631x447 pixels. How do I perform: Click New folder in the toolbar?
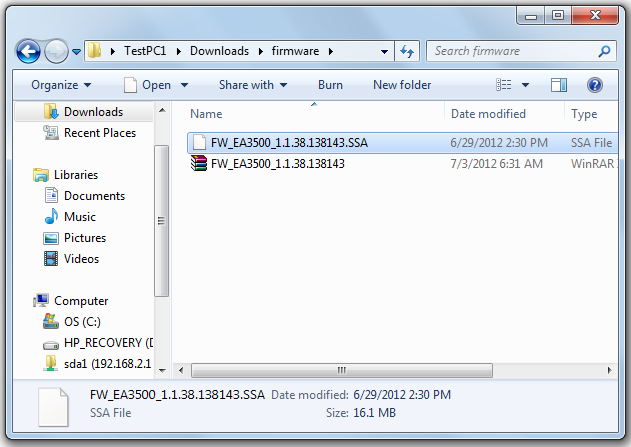point(402,85)
